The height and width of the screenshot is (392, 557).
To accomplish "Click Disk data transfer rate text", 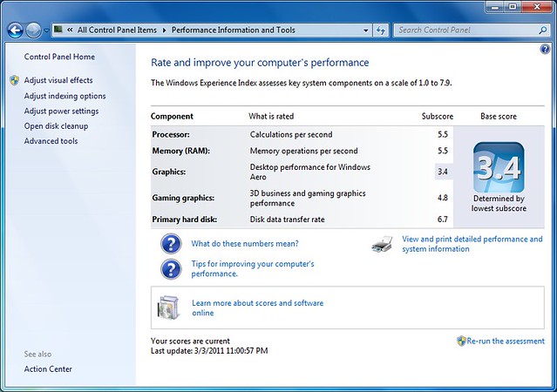I will (x=287, y=220).
